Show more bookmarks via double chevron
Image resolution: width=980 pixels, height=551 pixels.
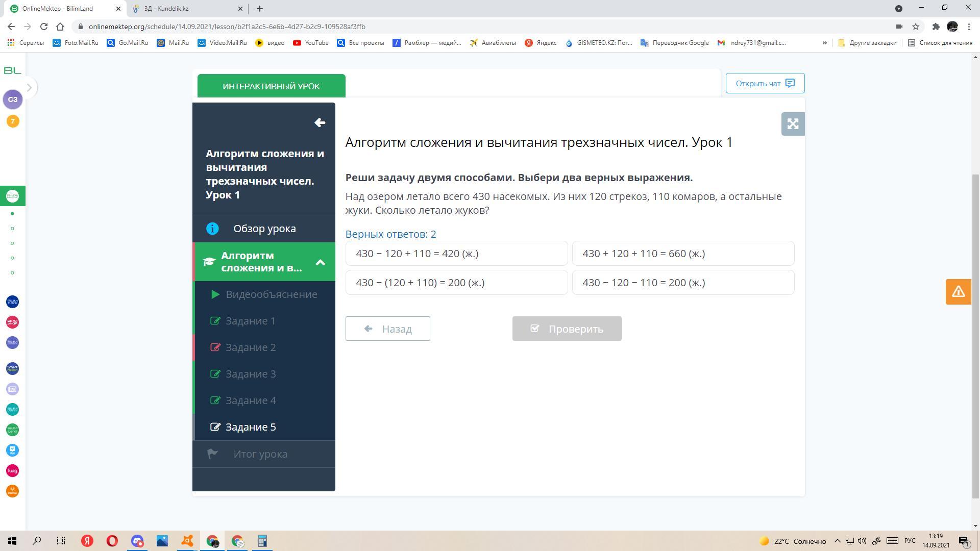click(824, 43)
